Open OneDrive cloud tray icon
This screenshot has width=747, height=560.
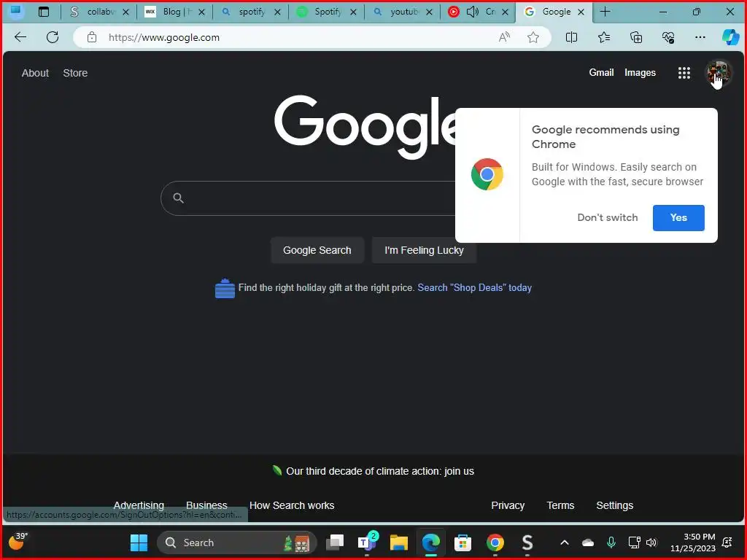pos(588,542)
